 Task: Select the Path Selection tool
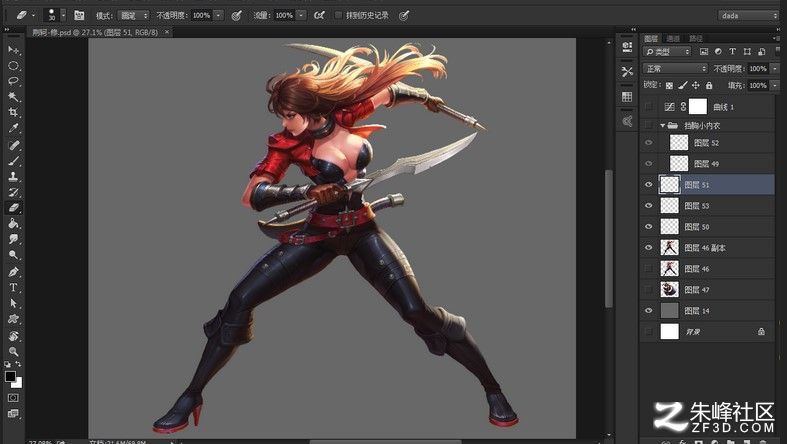(14, 303)
